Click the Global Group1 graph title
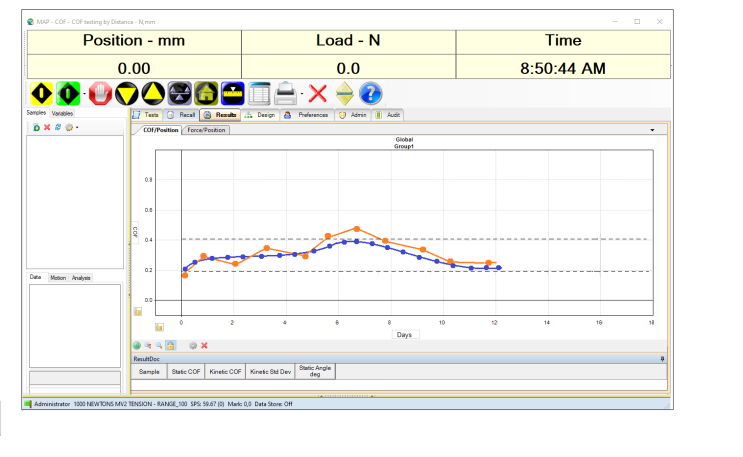Viewport: 743px width, 457px height. (404, 143)
